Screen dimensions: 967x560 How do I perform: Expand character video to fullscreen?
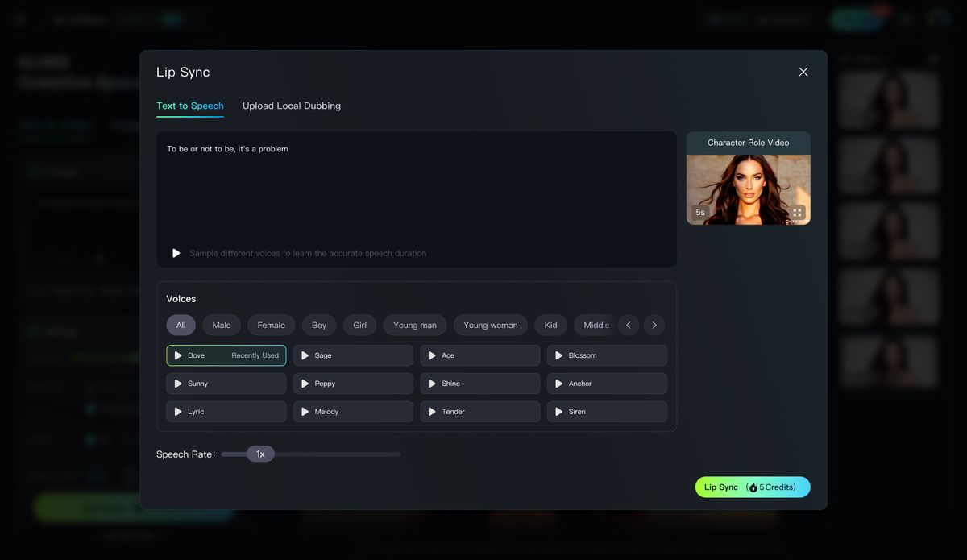[797, 213]
